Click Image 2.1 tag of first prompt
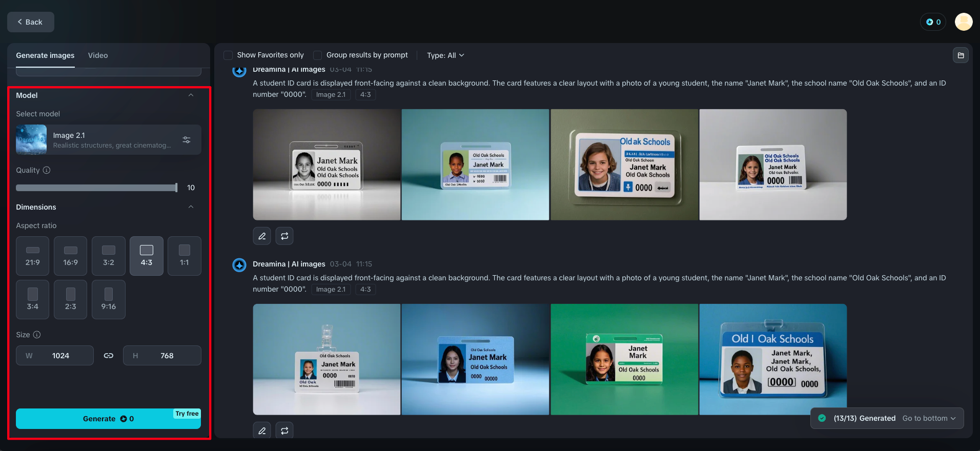Viewport: 980px width, 451px height. (x=331, y=95)
